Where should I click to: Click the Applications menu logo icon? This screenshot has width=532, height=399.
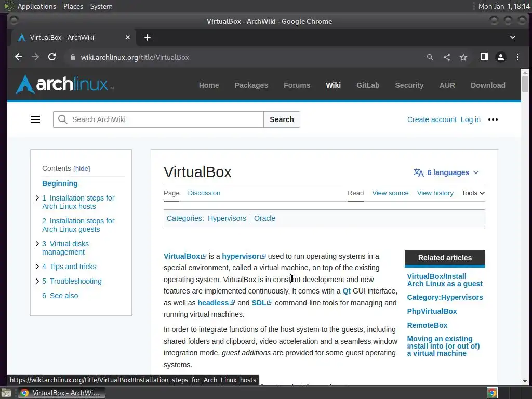[9, 6]
